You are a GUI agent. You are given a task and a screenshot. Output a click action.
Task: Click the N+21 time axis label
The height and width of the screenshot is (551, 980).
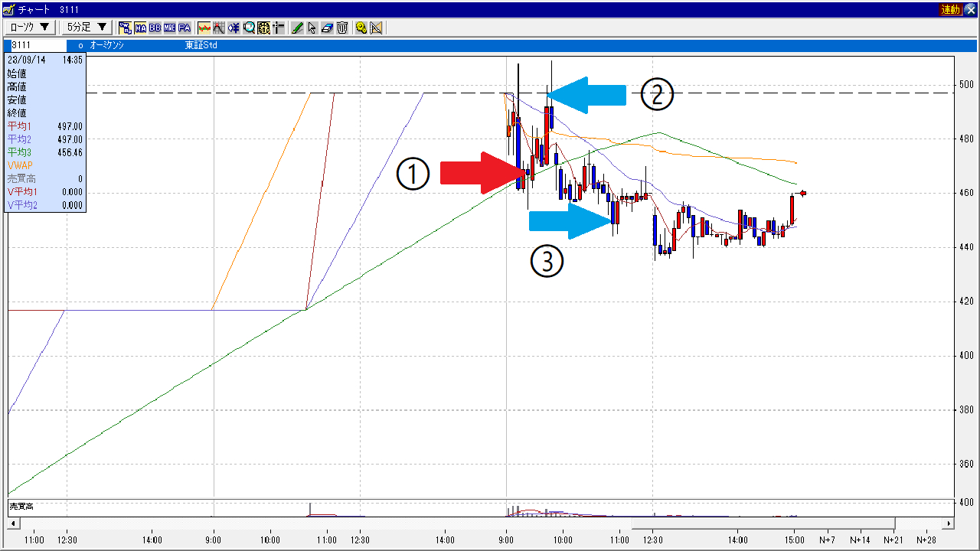click(x=893, y=540)
